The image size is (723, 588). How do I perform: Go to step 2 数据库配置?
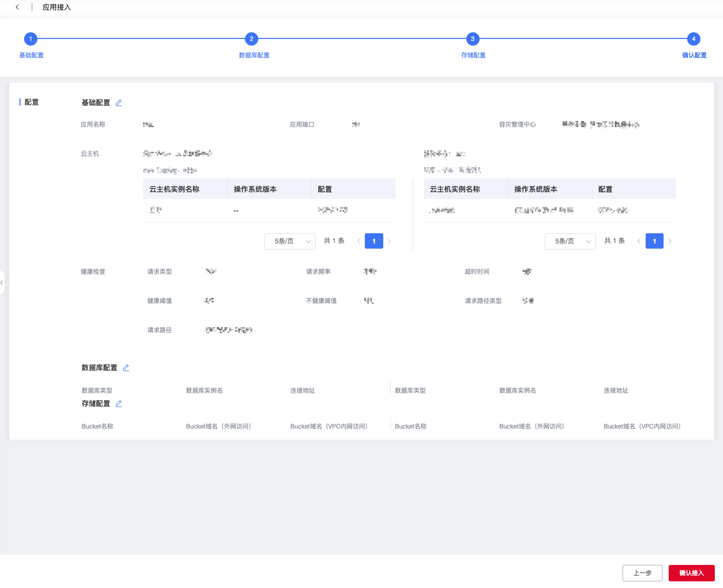(x=252, y=39)
